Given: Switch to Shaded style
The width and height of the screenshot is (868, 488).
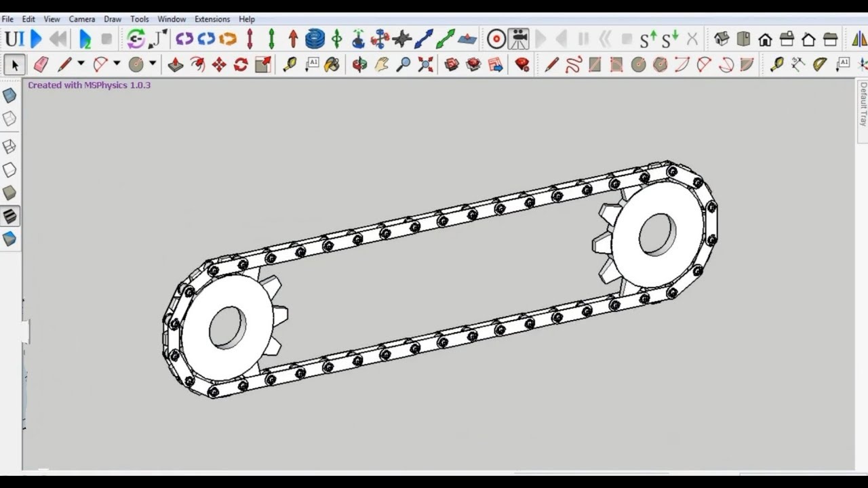Looking at the screenshot, I should coord(9,192).
